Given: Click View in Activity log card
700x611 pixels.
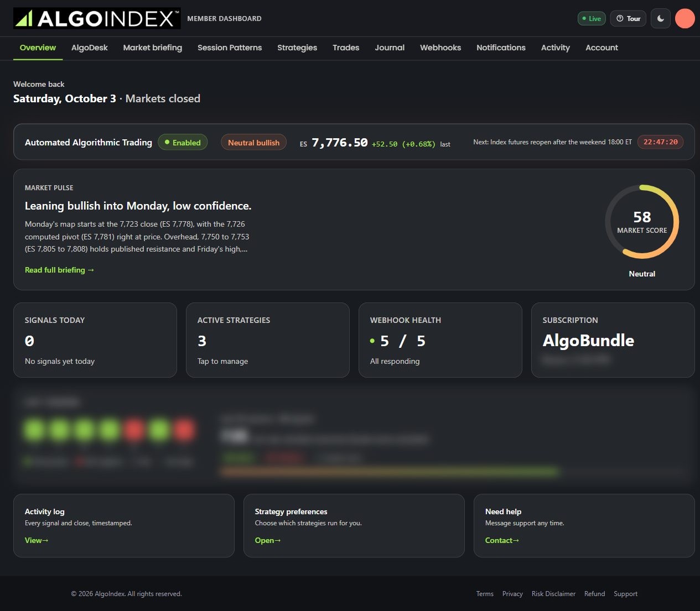Looking at the screenshot, I should click(x=37, y=540).
